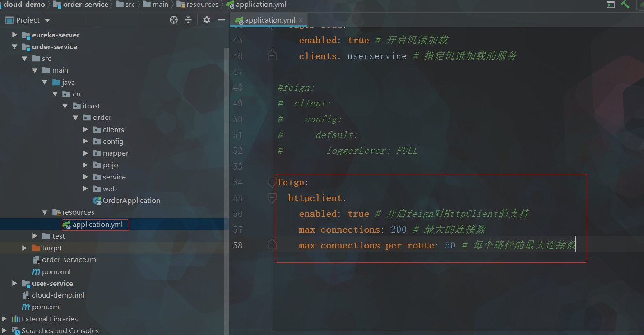Toggle fold marker at line 55 httpclient
This screenshot has width=644, height=335.
tap(272, 198)
